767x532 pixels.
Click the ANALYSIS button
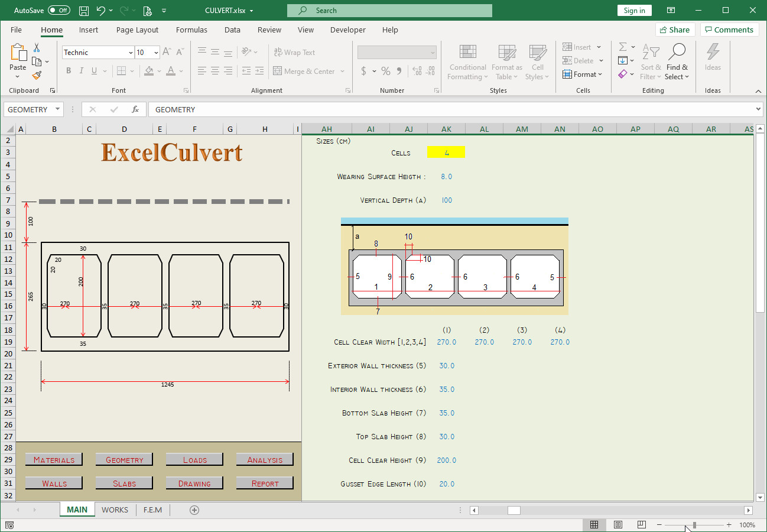pyautogui.click(x=264, y=459)
